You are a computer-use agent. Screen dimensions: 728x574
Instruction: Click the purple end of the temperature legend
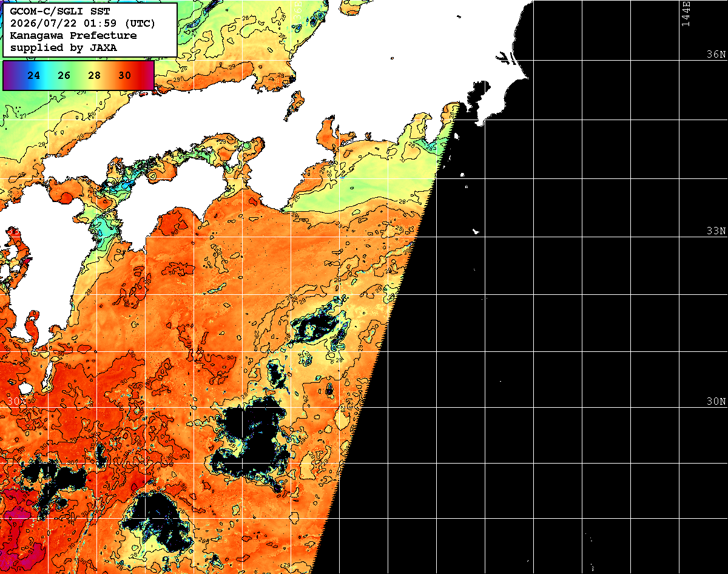click(x=10, y=76)
